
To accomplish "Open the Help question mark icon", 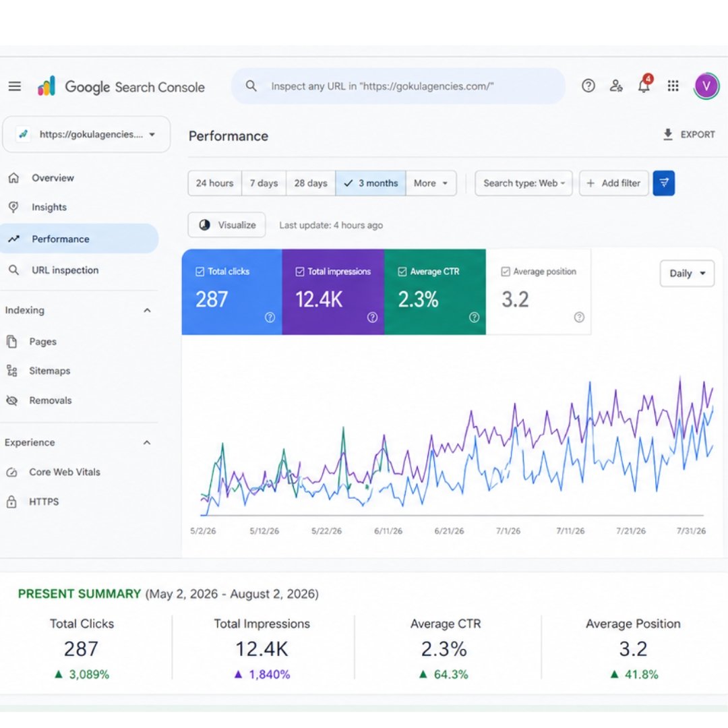I will pyautogui.click(x=588, y=86).
